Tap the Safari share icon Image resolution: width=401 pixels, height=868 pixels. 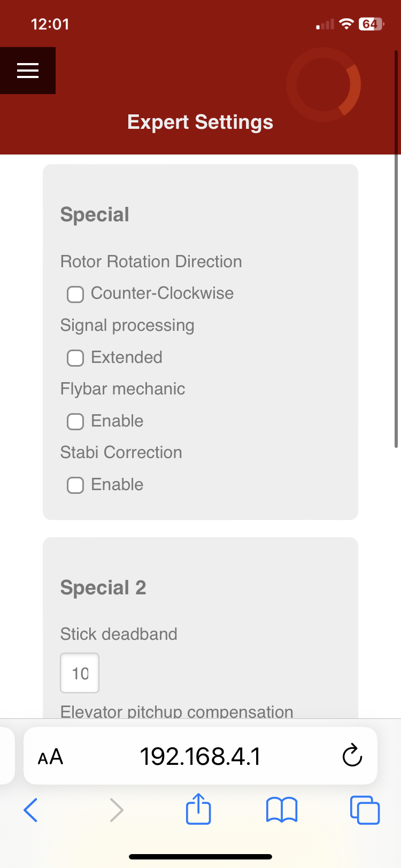pyautogui.click(x=198, y=809)
